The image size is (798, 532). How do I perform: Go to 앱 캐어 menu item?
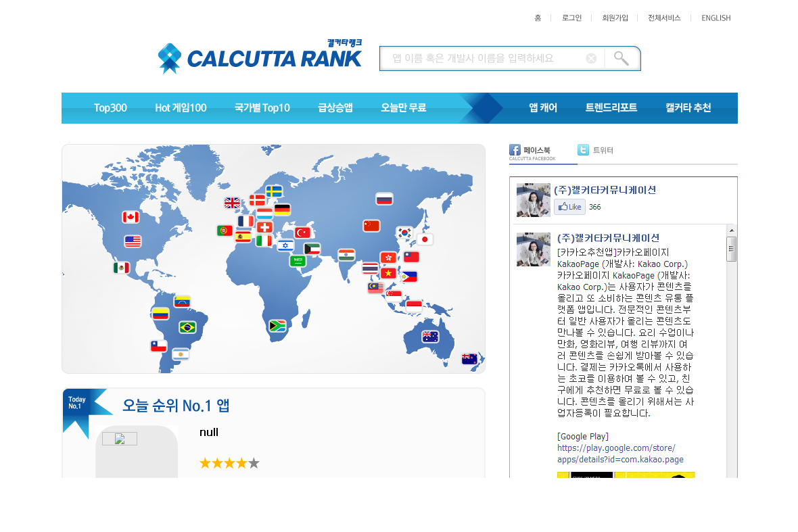(x=543, y=108)
